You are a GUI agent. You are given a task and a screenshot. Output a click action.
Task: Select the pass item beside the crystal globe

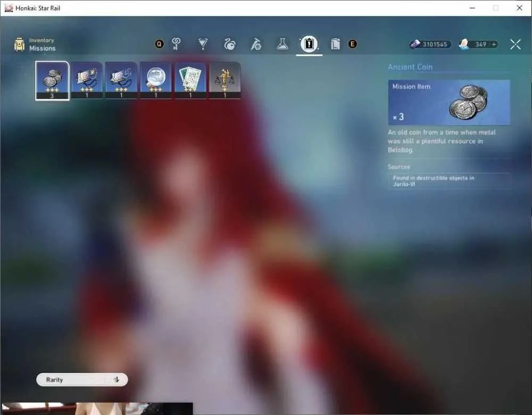(x=121, y=80)
